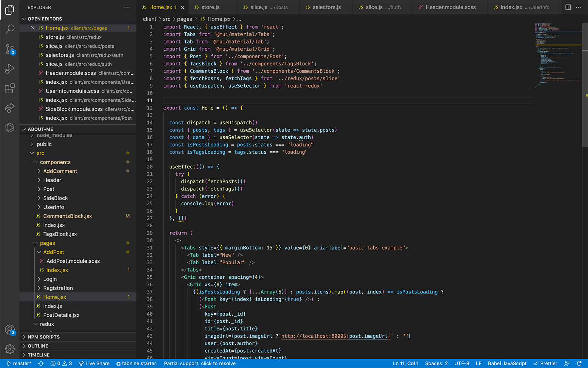Screen dimensions: 588x368
Task: Open the Explorer view in activity bar
Action: tap(10, 10)
